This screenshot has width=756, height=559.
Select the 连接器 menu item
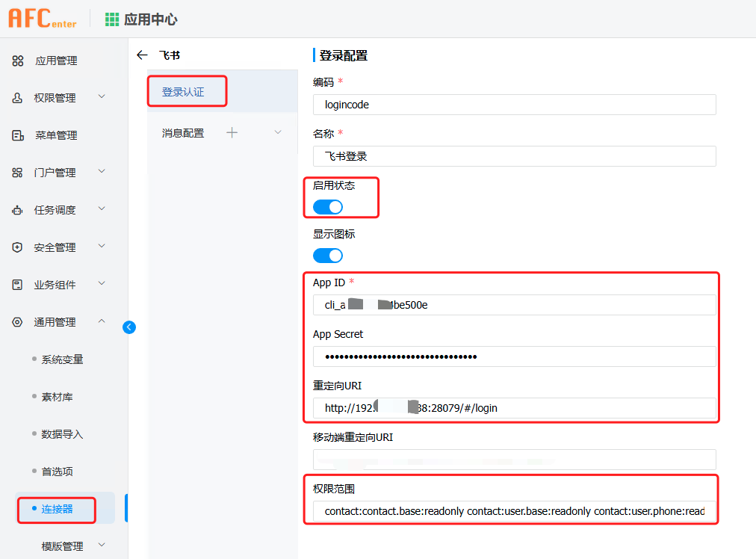[x=57, y=509]
